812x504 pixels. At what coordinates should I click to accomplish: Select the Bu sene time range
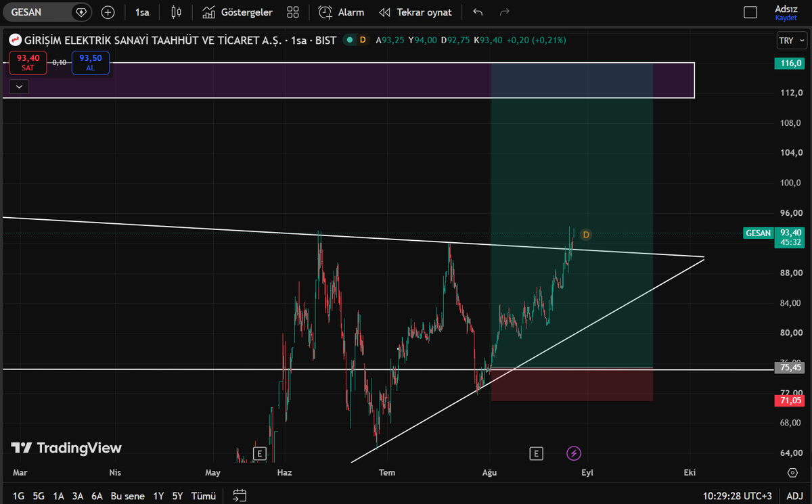pos(128,496)
